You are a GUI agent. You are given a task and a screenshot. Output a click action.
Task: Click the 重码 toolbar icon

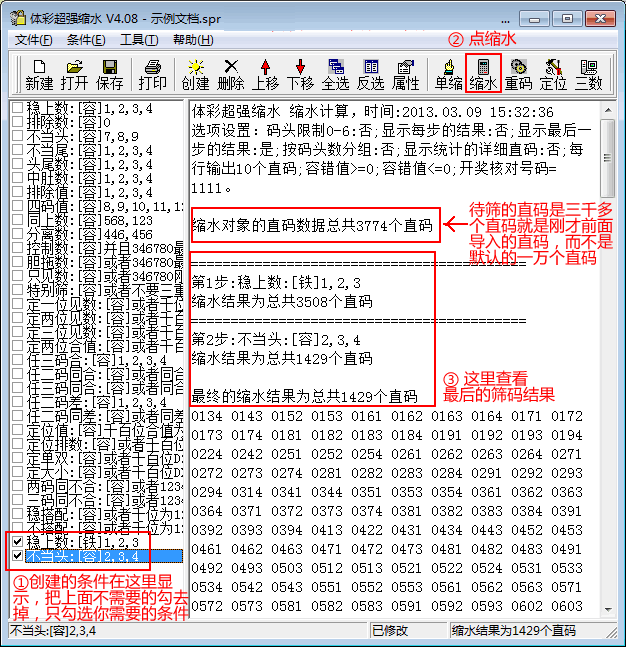point(519,75)
